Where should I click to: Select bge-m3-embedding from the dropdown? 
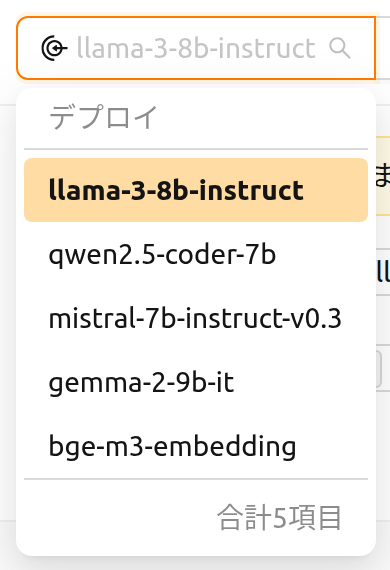point(196,446)
